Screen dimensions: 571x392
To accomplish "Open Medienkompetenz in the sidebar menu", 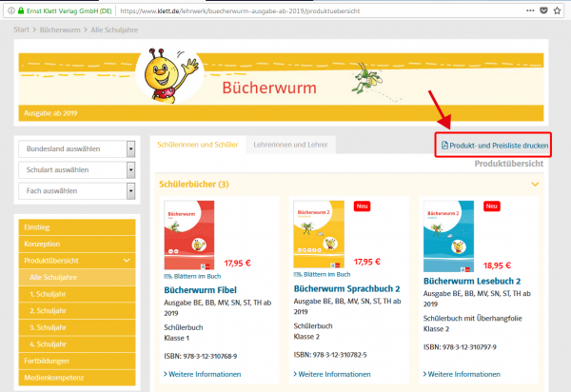I will coord(77,378).
